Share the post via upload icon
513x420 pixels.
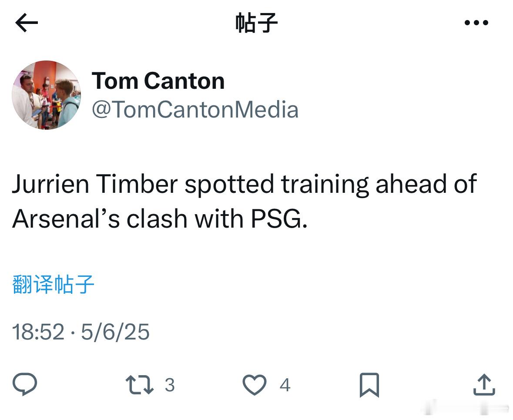(484, 385)
